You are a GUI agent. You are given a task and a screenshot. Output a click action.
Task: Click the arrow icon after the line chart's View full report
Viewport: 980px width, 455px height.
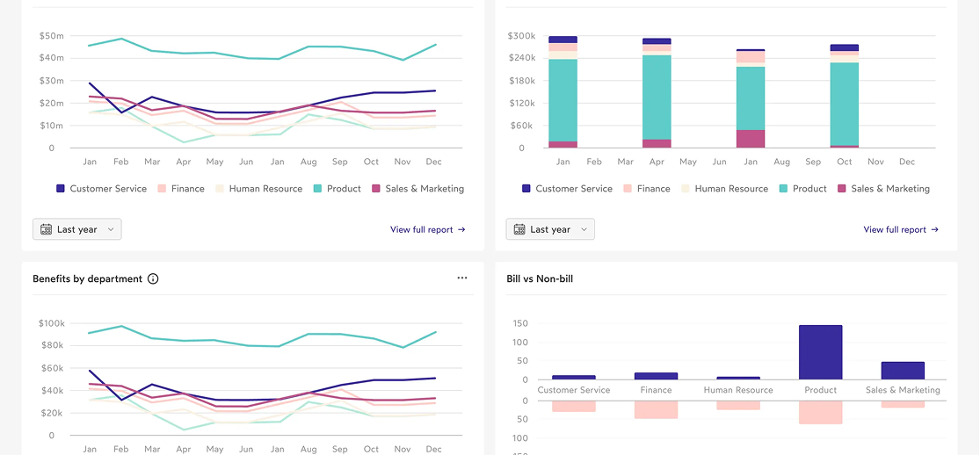coord(462,230)
